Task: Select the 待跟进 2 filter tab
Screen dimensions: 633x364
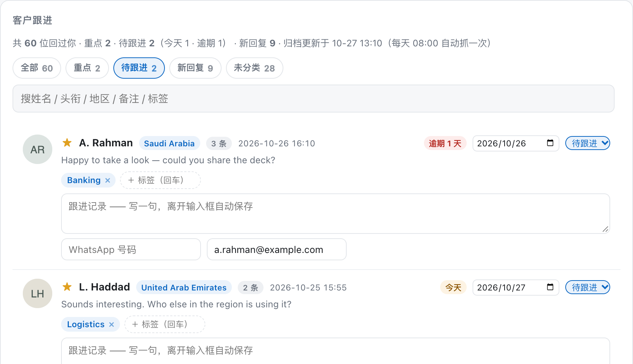Action: [x=139, y=68]
